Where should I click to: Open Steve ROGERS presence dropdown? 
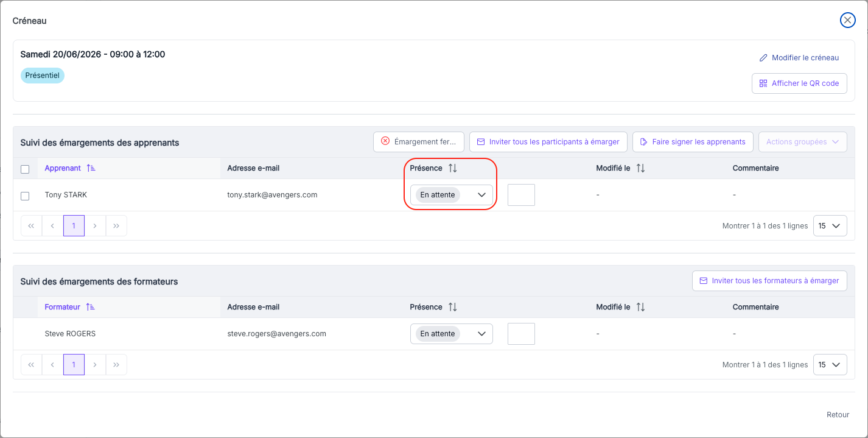pyautogui.click(x=452, y=334)
